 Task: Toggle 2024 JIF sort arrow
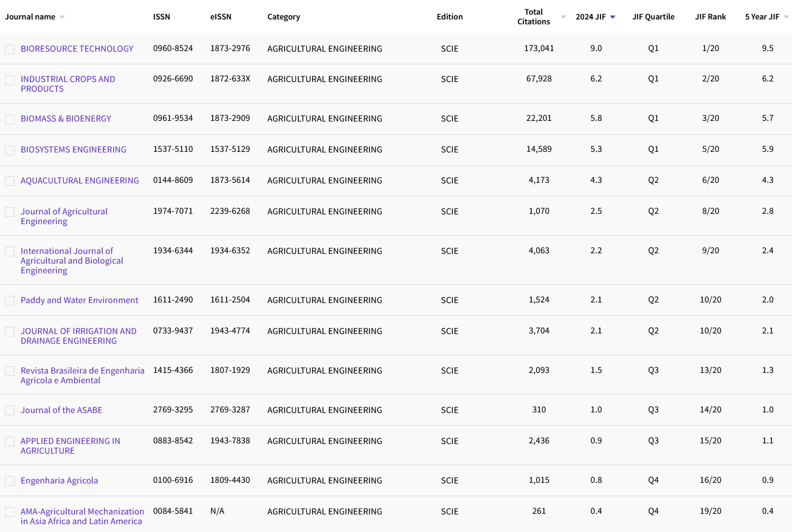click(613, 17)
